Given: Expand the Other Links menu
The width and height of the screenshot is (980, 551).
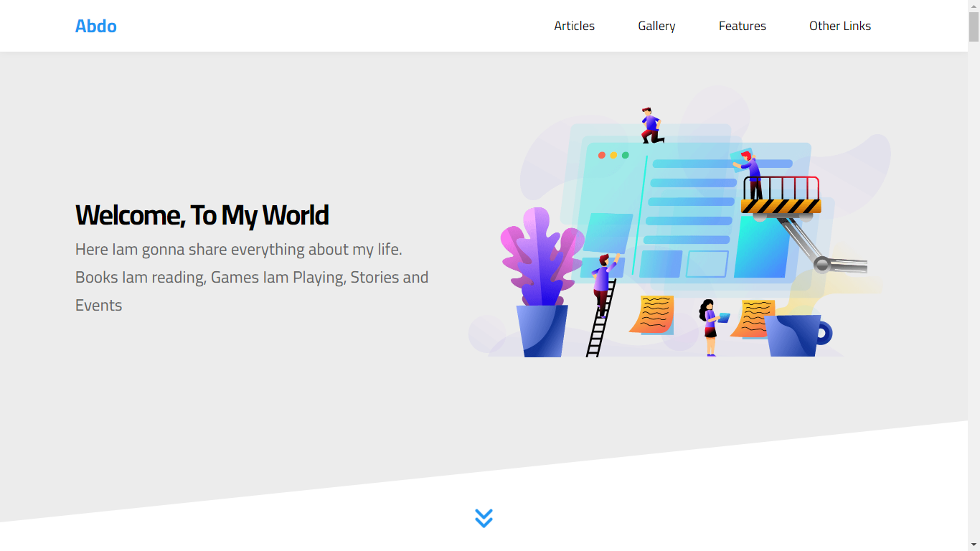Looking at the screenshot, I should coord(839,26).
